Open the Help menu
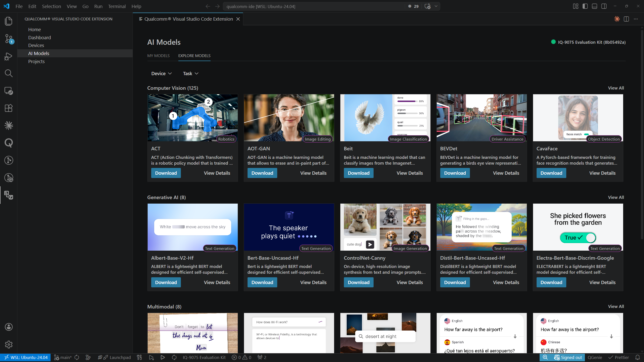The image size is (644, 362). pos(136,6)
